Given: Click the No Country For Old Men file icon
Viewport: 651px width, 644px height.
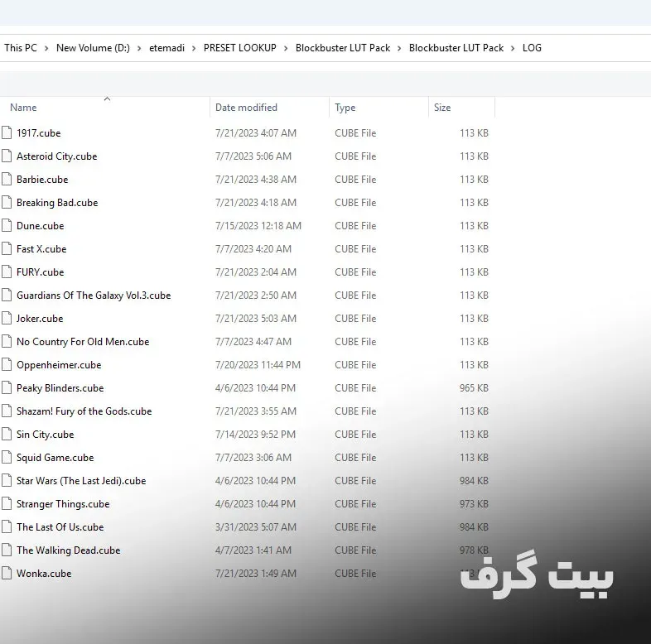Looking at the screenshot, I should click(7, 342).
